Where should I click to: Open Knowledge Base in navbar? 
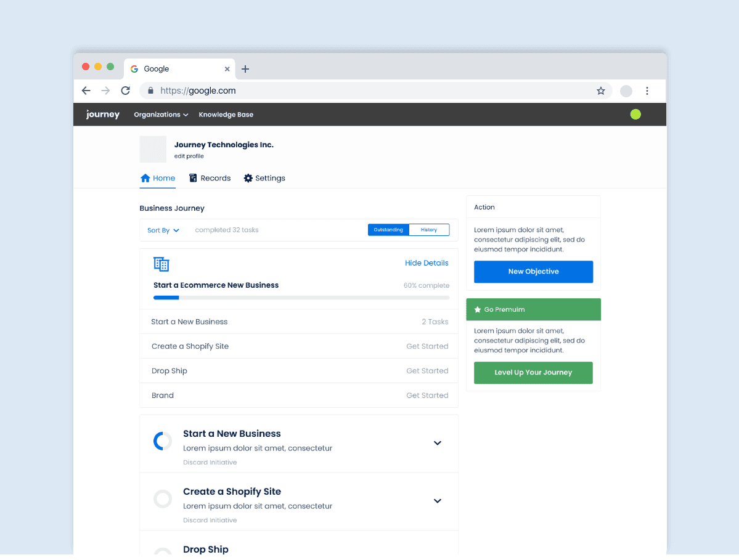pos(226,115)
